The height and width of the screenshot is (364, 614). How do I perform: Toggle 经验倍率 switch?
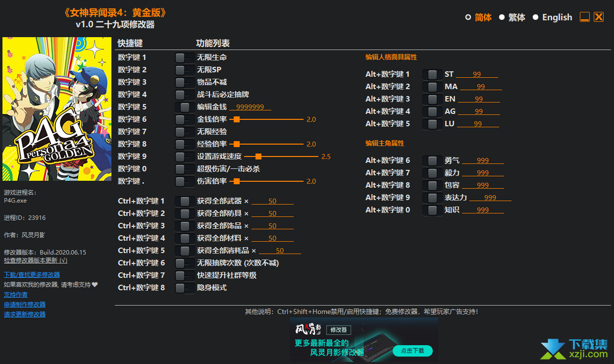[185, 144]
